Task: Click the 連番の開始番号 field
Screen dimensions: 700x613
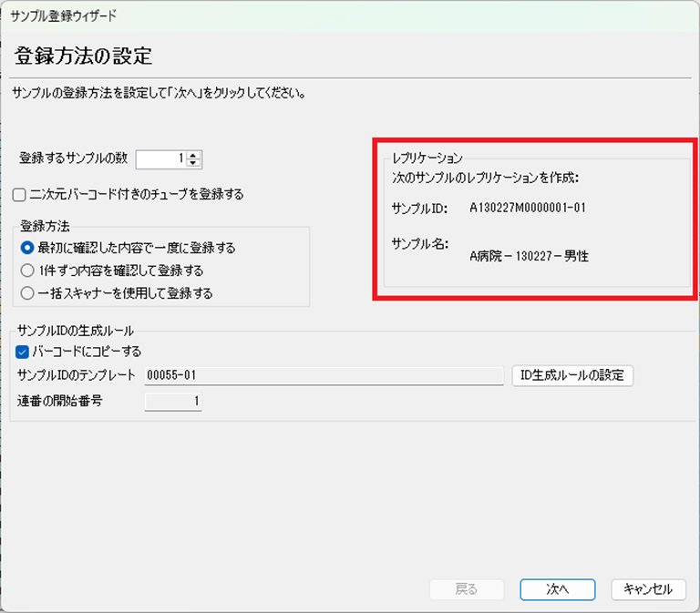Action: [x=173, y=401]
